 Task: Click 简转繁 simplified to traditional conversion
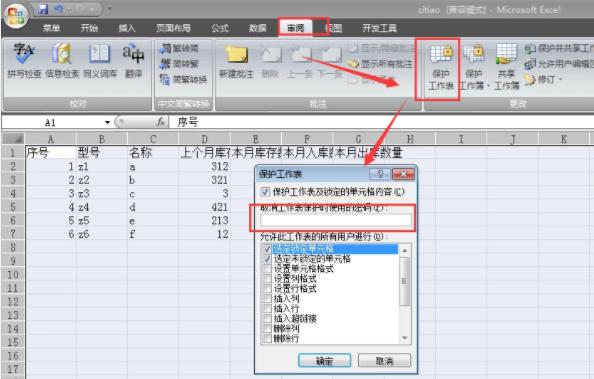coord(179,64)
